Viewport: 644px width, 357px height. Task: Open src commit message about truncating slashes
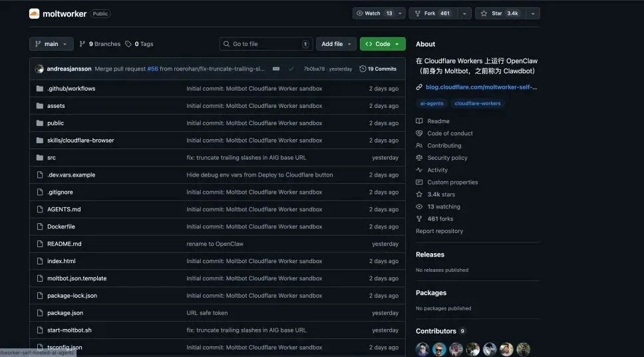(246, 158)
